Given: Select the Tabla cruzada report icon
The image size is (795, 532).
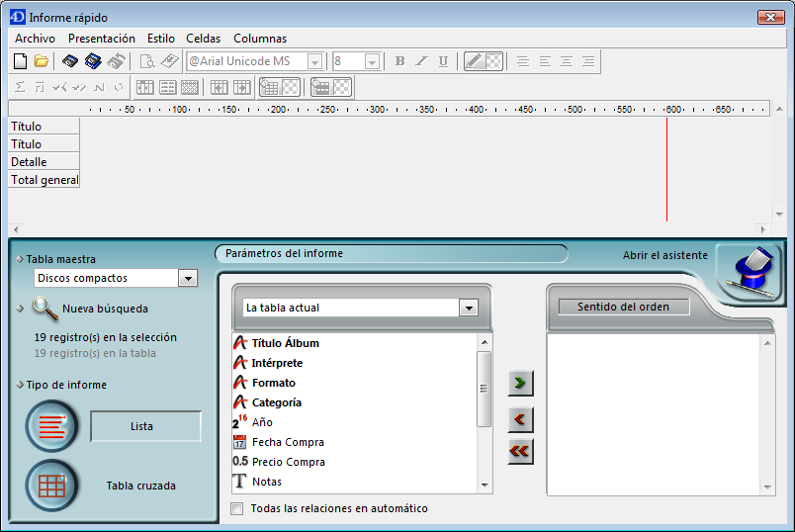Looking at the screenshot, I should [x=49, y=486].
